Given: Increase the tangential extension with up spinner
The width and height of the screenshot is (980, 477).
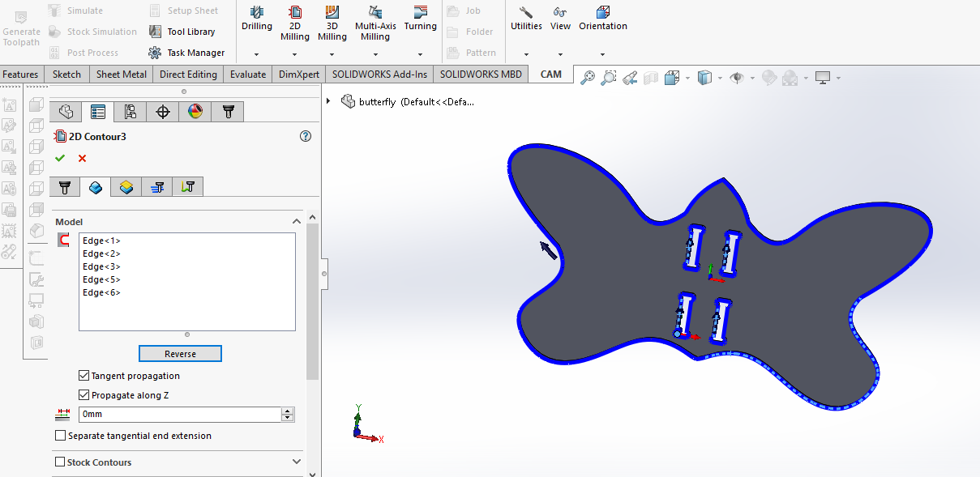Looking at the screenshot, I should pyautogui.click(x=288, y=411).
